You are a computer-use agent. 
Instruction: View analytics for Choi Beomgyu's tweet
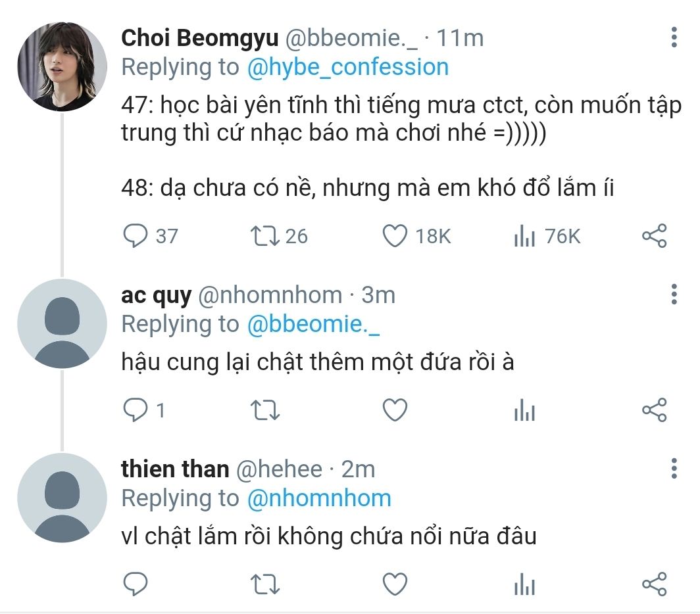(524, 236)
